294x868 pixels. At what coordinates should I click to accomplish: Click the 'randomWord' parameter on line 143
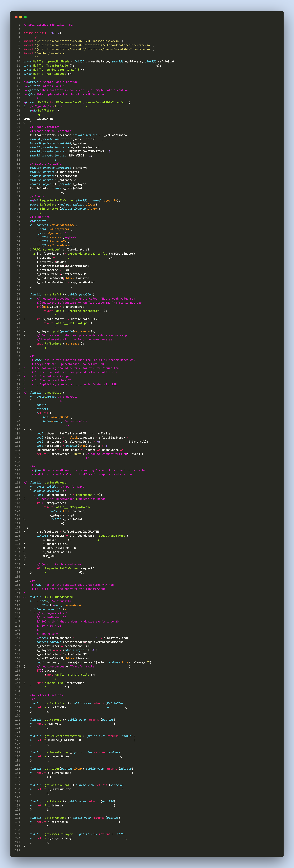click(x=72, y=605)
